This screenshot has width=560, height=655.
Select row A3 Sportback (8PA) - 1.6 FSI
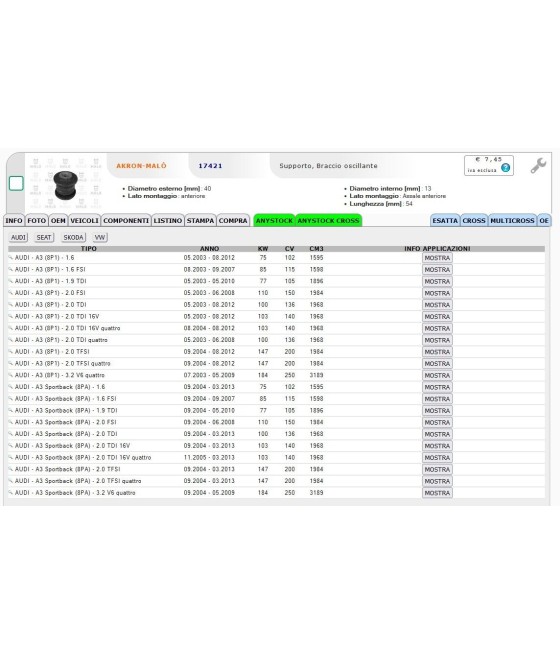point(276,399)
